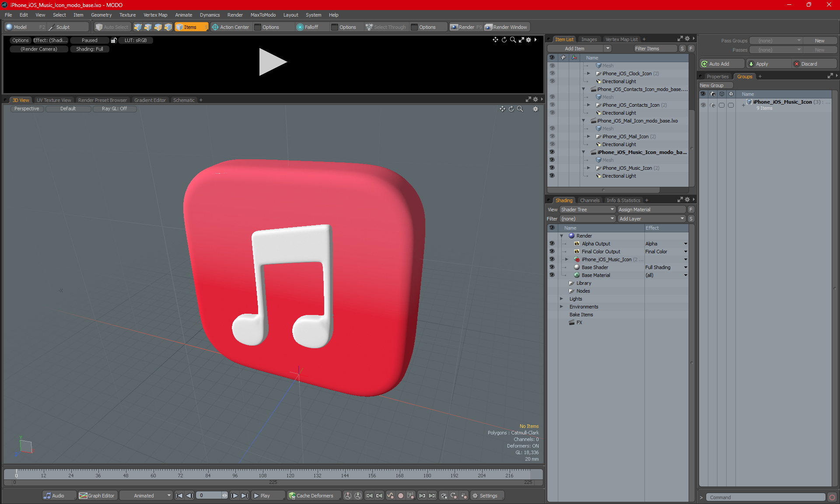The image size is (840, 504).
Task: Click the current frame slider field
Action: click(212, 496)
